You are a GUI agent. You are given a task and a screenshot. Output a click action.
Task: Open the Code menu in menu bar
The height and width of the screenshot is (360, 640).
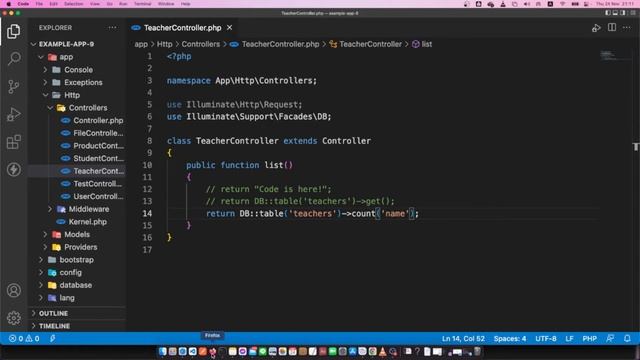click(x=23, y=4)
